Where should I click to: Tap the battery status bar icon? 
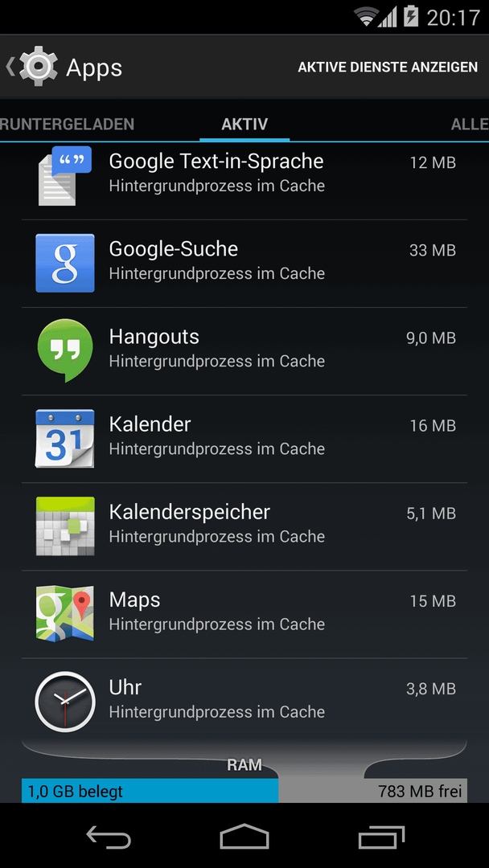pyautogui.click(x=411, y=17)
